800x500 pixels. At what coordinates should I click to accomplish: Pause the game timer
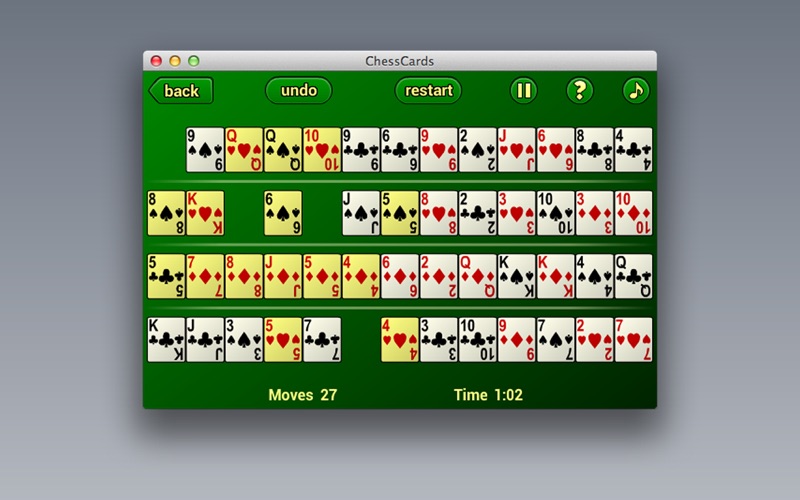(x=523, y=91)
